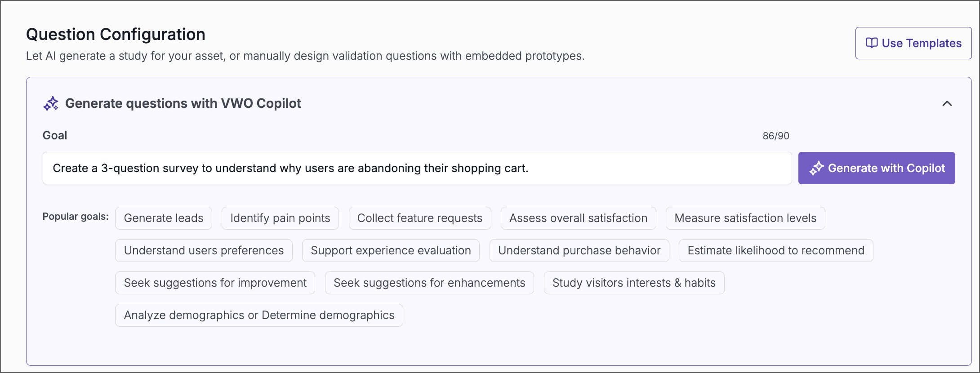
Task: Select Assess overall satisfaction
Action: point(578,218)
